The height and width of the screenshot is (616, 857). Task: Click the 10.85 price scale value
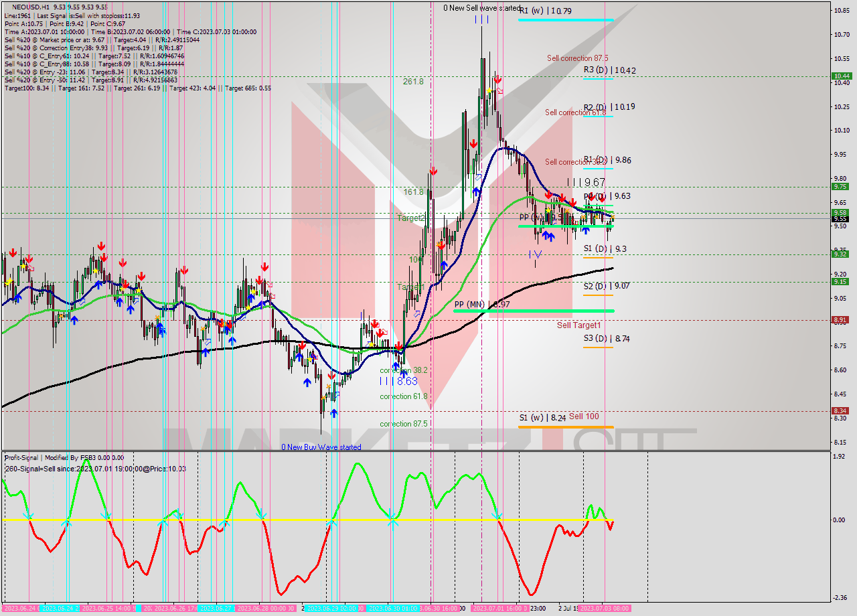[842, 11]
